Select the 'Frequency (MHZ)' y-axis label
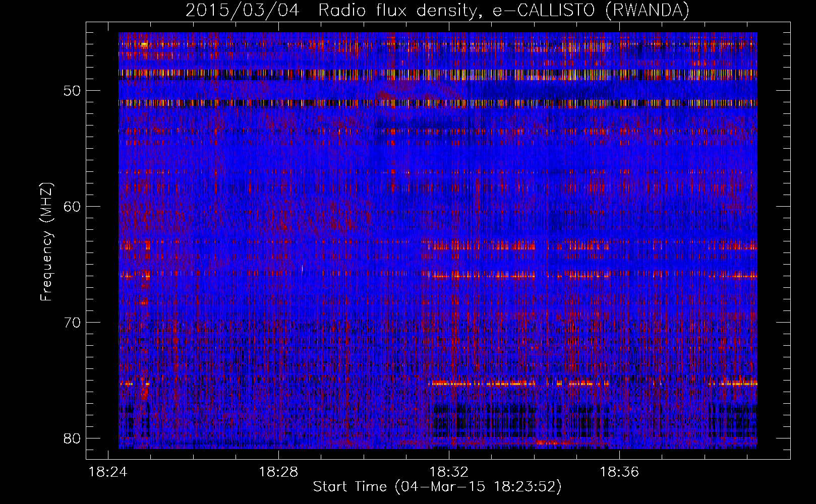This screenshot has width=816, height=504. (x=46, y=242)
